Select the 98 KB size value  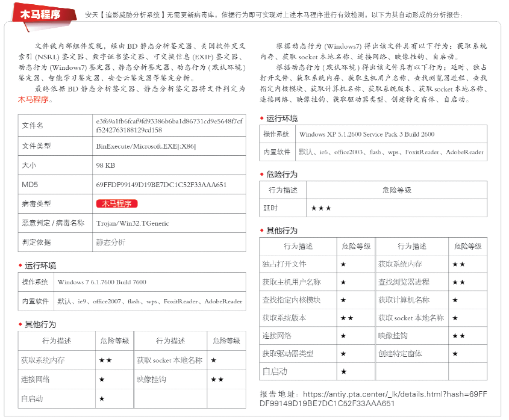105,165
